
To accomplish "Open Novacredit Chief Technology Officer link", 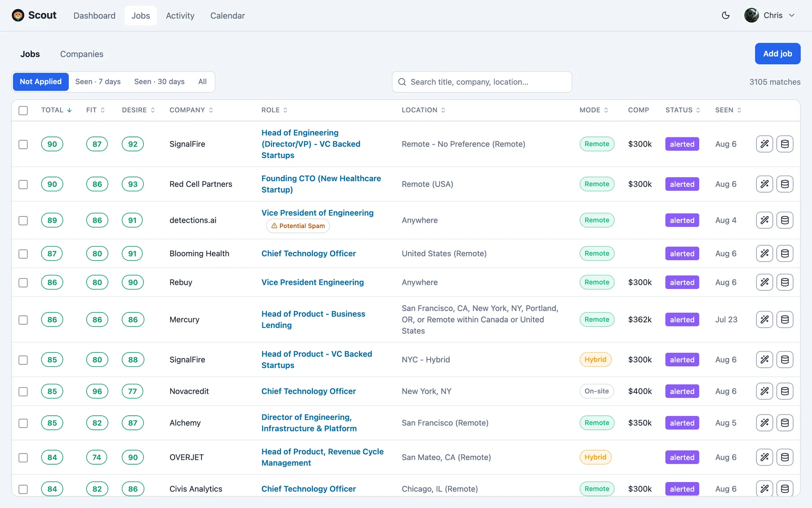I will click(x=308, y=391).
